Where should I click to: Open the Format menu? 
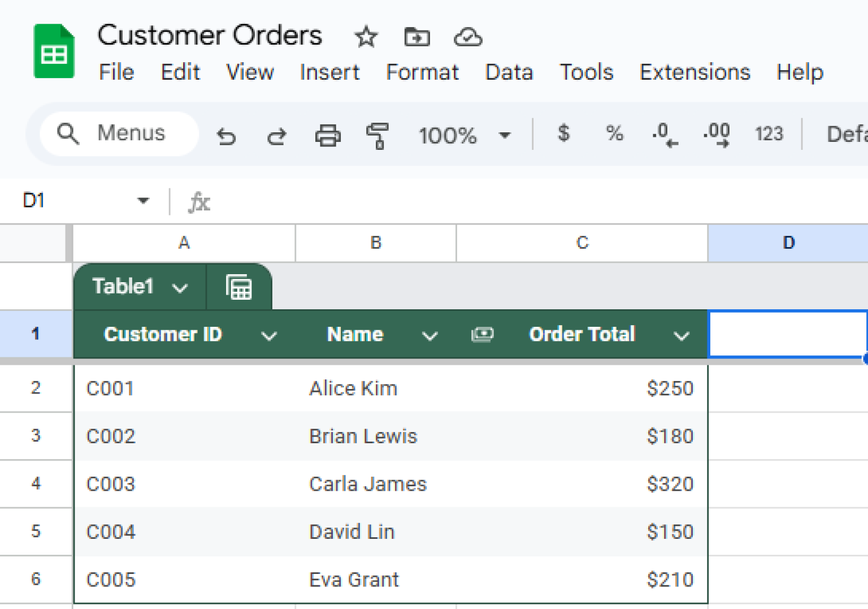pyautogui.click(x=422, y=72)
